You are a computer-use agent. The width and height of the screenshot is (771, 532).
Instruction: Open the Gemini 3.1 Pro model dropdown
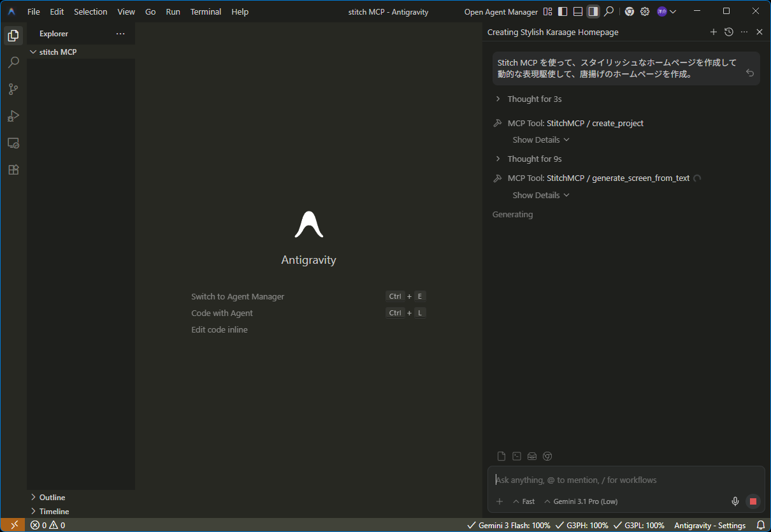(x=580, y=501)
